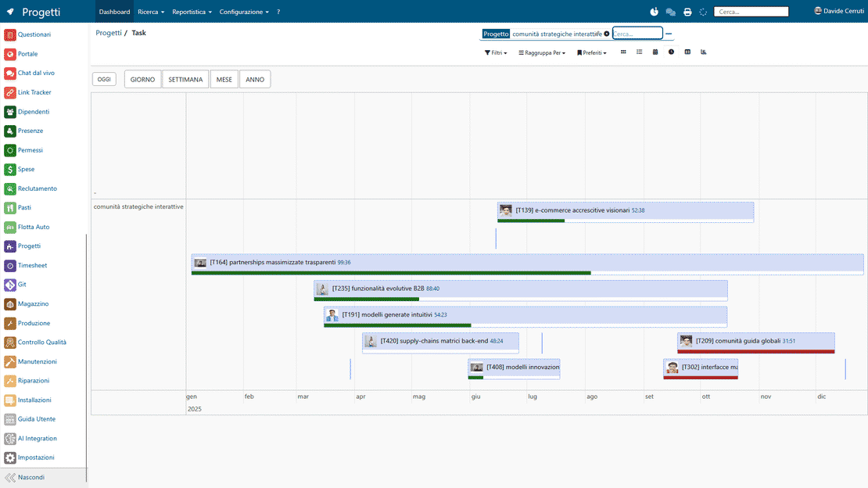Collapse sidebar with Nascondi

point(43,478)
